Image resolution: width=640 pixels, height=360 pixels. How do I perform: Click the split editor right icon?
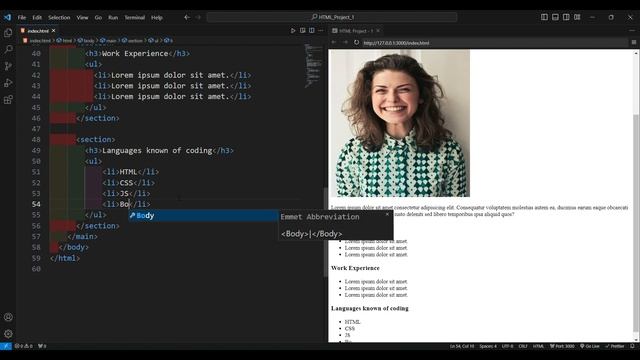point(312,31)
